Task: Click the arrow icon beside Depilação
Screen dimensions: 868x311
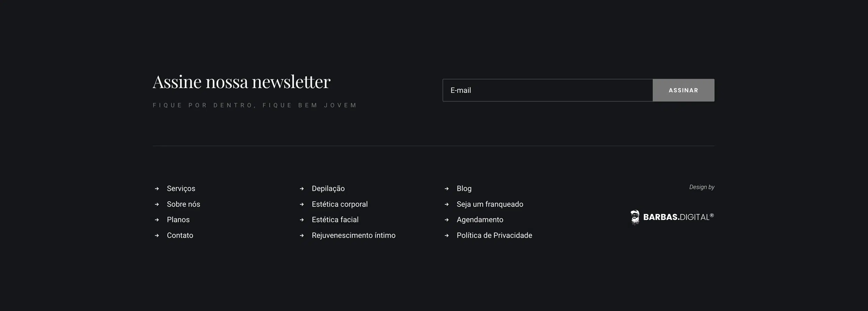Action: point(302,189)
